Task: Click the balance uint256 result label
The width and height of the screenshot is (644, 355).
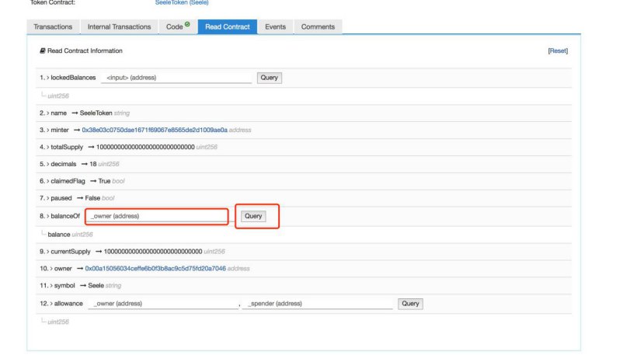Action: pos(70,235)
